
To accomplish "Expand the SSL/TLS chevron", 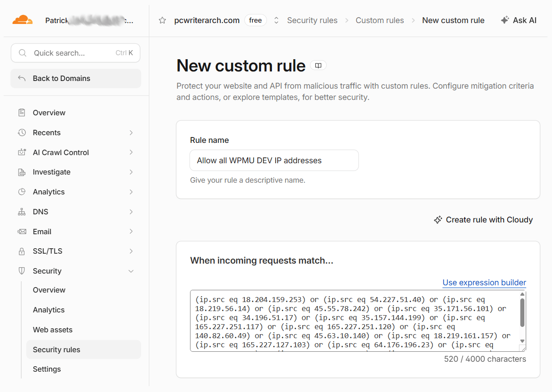I will pyautogui.click(x=131, y=251).
